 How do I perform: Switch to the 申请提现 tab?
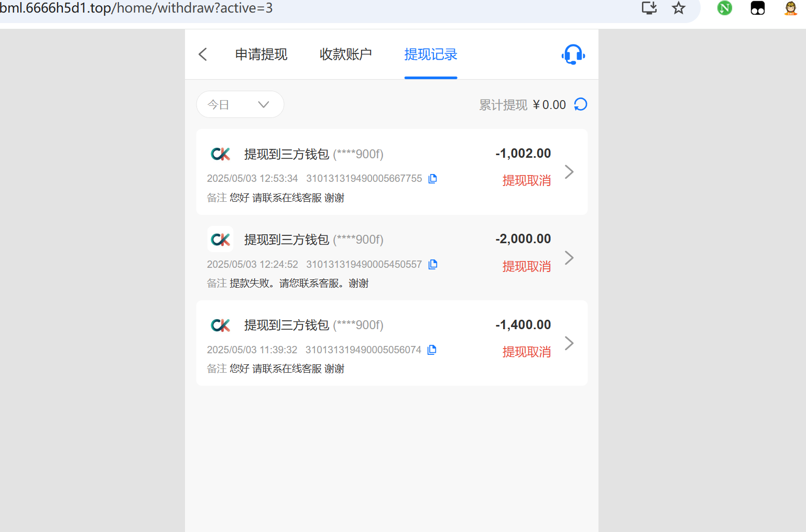click(x=262, y=54)
